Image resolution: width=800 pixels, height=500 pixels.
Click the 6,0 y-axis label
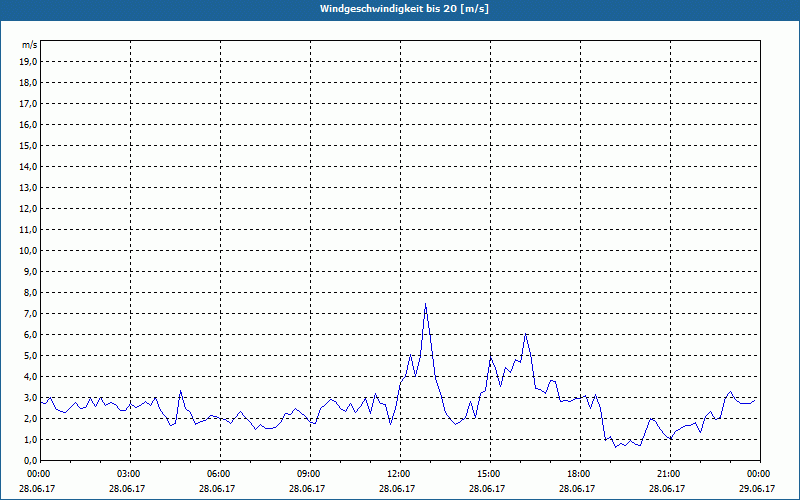[x=31, y=334]
